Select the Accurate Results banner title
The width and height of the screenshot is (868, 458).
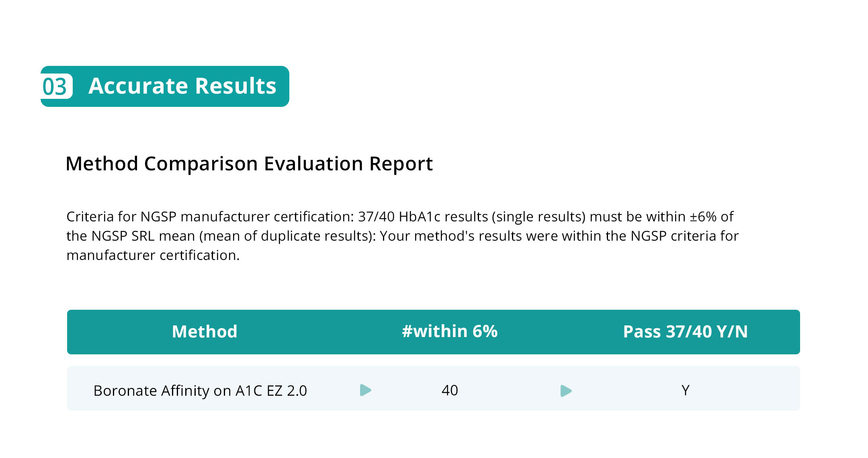click(182, 86)
